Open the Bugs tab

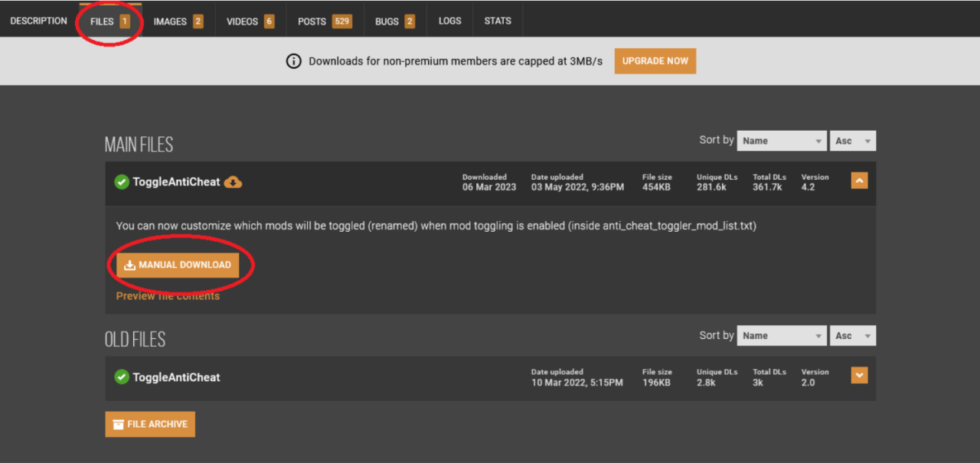tap(394, 21)
